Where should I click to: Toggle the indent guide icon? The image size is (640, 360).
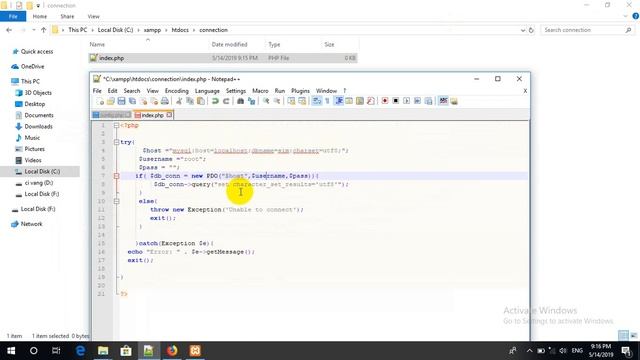tap(338, 101)
